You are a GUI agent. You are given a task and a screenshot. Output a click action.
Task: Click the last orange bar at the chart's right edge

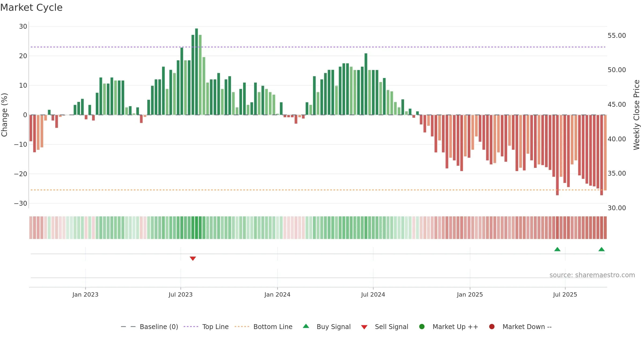605,153
